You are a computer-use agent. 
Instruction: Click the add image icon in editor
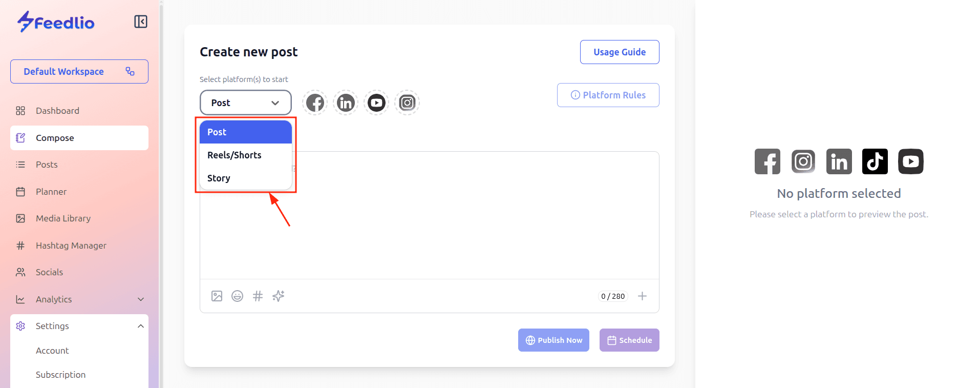(x=217, y=296)
